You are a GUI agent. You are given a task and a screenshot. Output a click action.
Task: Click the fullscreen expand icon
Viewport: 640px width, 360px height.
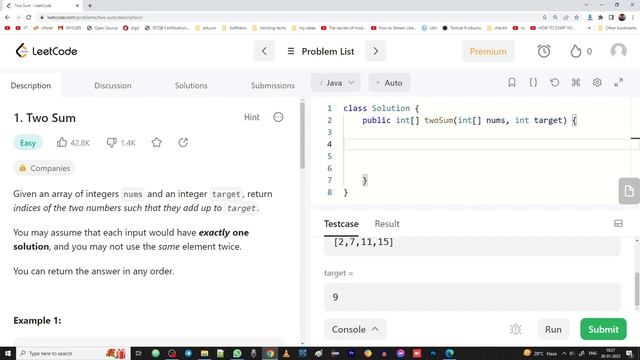coord(618,82)
